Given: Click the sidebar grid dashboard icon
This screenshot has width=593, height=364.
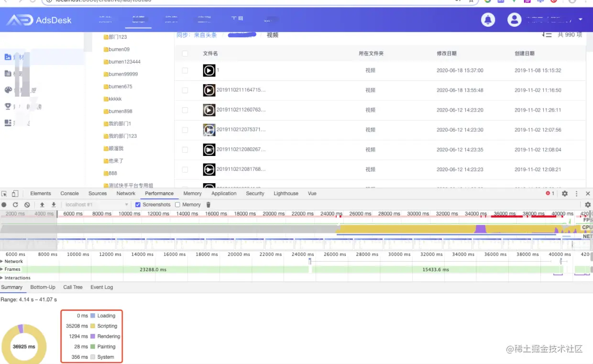Looking at the screenshot, I should click(8, 123).
